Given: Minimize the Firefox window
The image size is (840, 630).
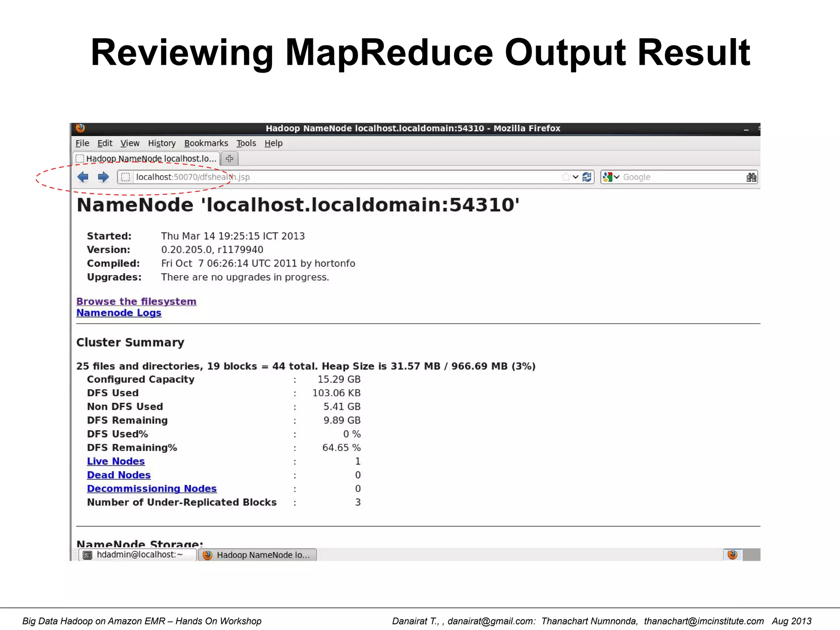Looking at the screenshot, I should 746,129.
